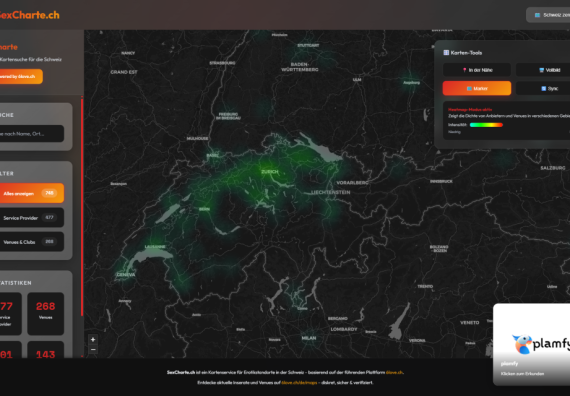Click the red sidebar scrollbar
The width and height of the screenshot is (570, 396).
tap(82, 207)
